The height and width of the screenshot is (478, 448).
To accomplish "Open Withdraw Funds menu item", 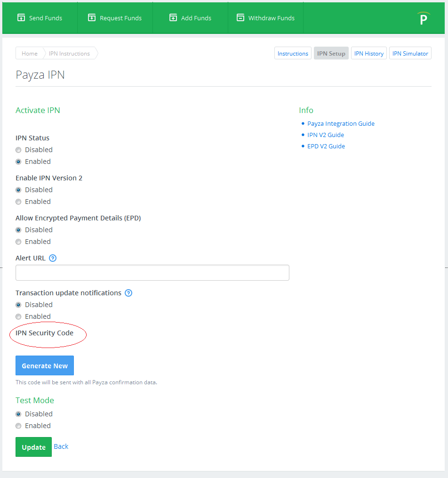I will [265, 18].
